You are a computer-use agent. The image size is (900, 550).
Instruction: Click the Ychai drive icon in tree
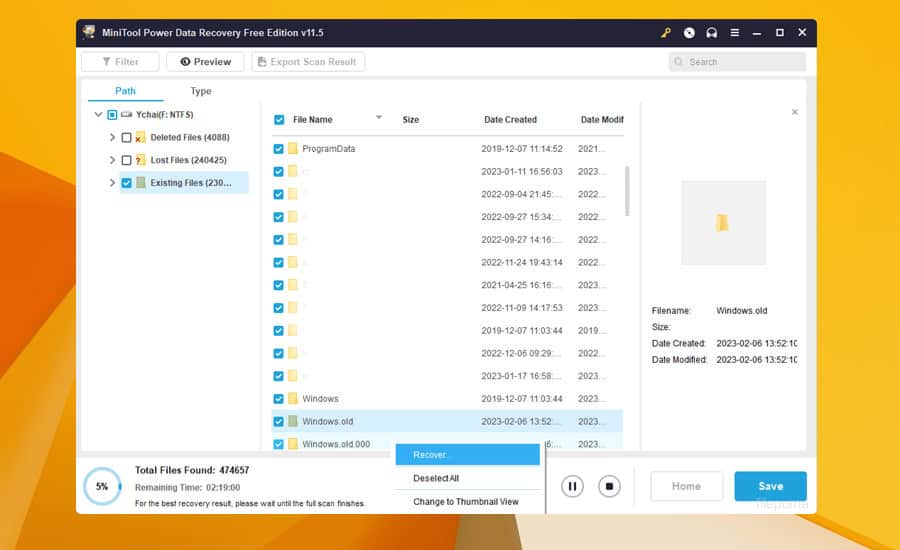[126, 114]
